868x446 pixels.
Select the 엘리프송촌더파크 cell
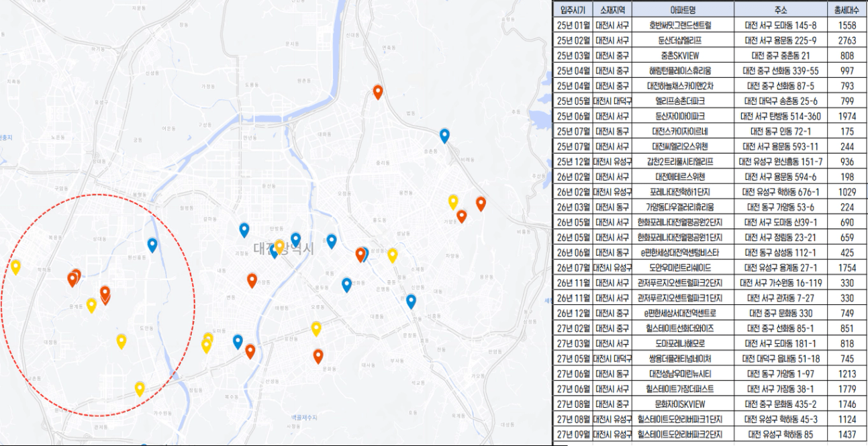pos(683,101)
